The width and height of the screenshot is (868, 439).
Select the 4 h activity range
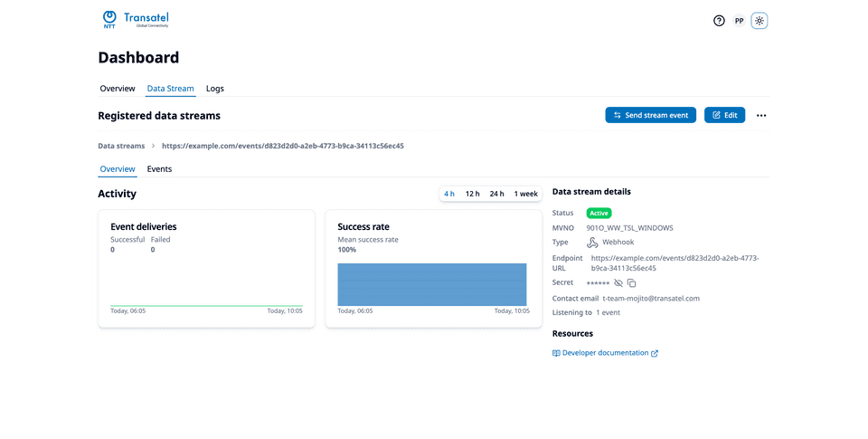[x=449, y=194]
